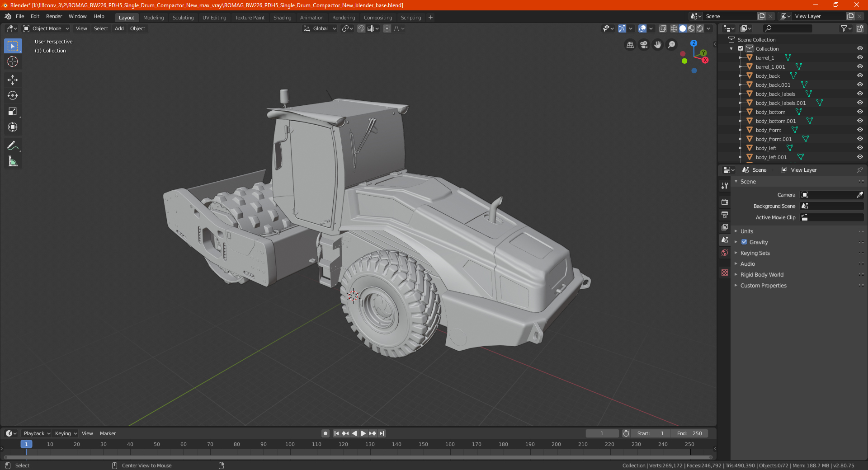Select the Move tool

13,80
